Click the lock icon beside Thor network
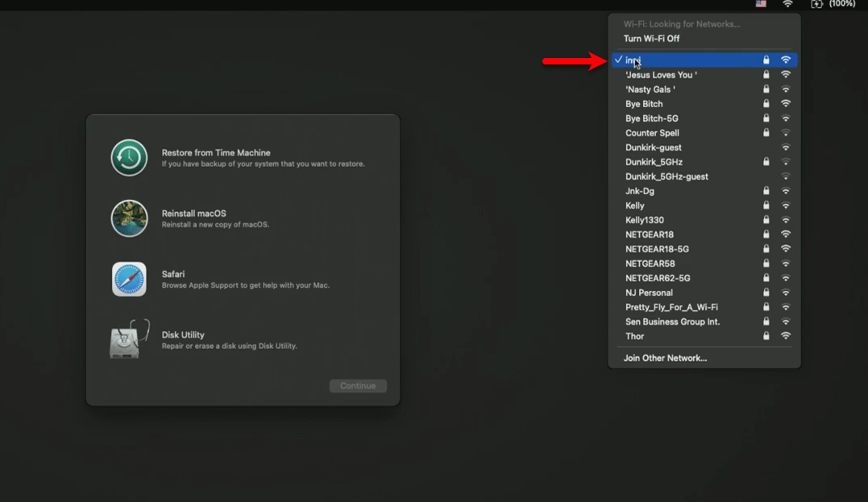The height and width of the screenshot is (502, 868). pos(766,336)
